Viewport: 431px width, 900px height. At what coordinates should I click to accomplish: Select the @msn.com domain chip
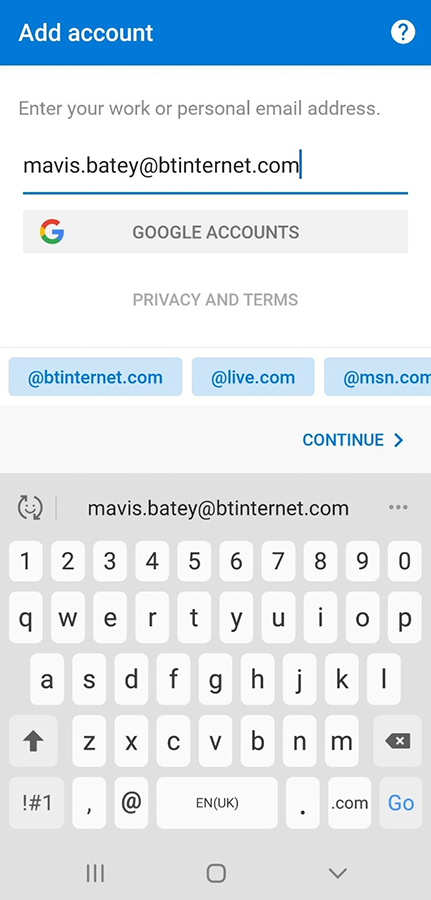click(x=378, y=377)
